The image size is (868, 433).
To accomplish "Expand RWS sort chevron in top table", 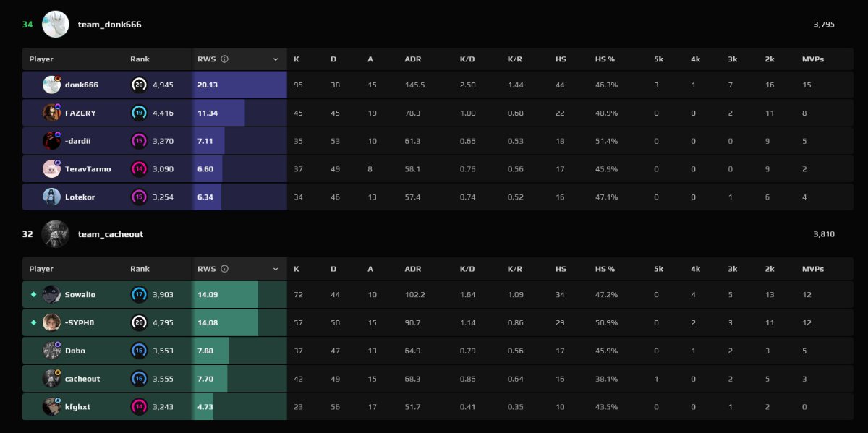I will click(x=276, y=59).
